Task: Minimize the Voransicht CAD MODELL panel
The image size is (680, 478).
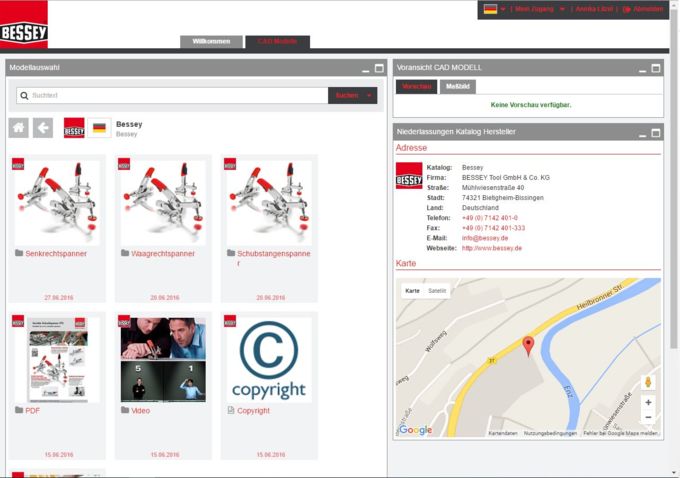Action: [x=642, y=69]
